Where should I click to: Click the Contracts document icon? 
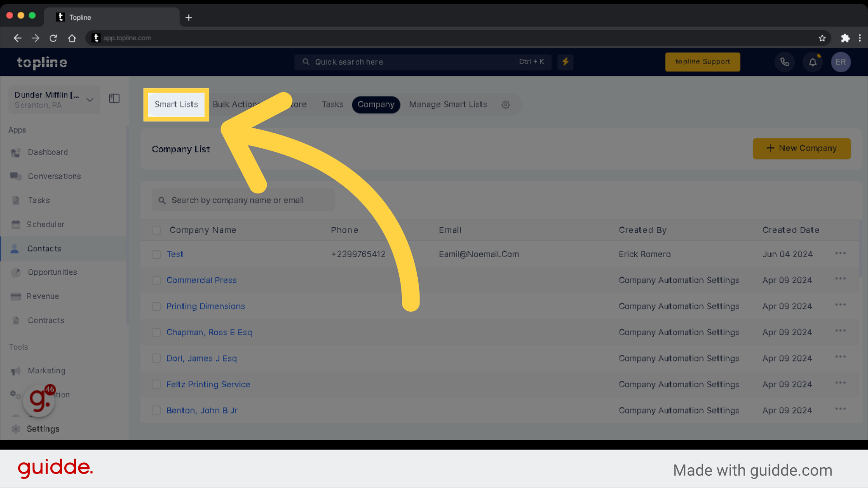(x=16, y=320)
